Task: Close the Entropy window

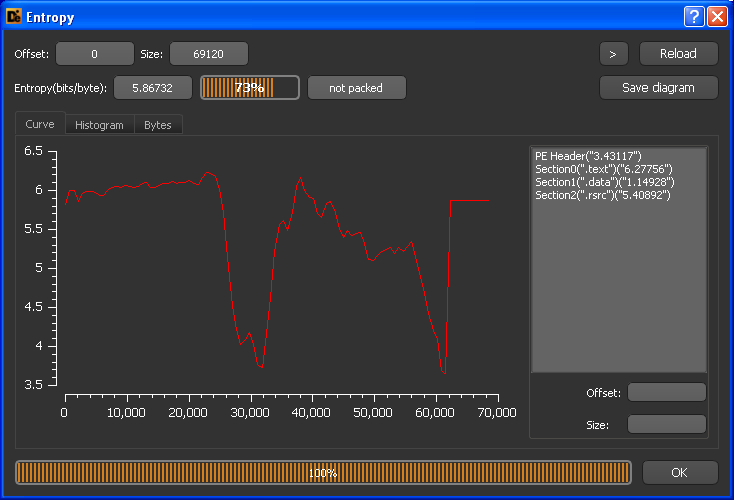Action: (x=717, y=17)
